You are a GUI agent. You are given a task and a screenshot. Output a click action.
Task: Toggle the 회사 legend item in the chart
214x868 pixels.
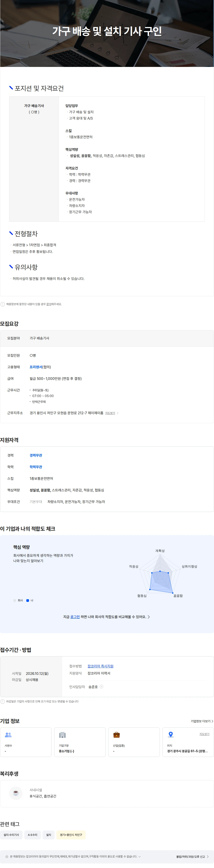click(x=18, y=600)
